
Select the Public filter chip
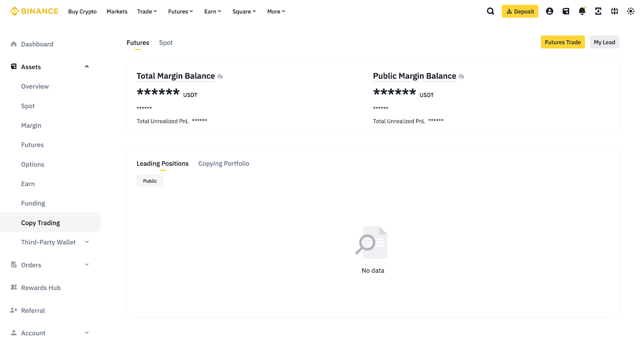point(150,181)
